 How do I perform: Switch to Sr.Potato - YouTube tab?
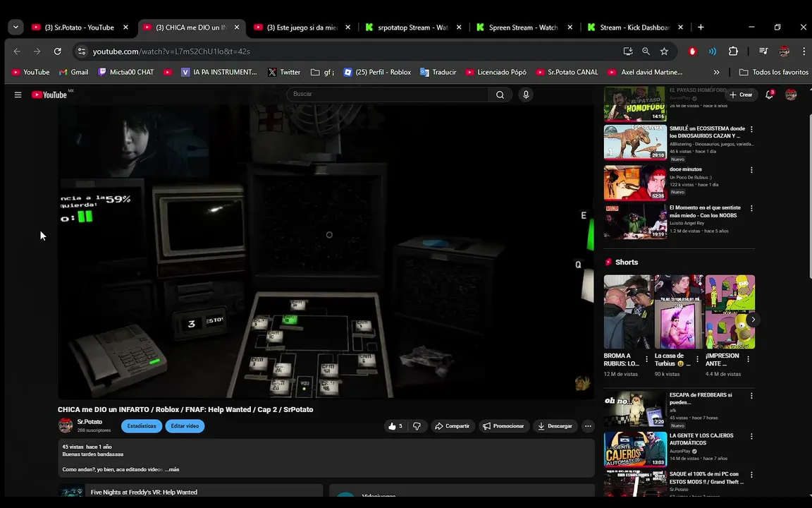click(79, 28)
